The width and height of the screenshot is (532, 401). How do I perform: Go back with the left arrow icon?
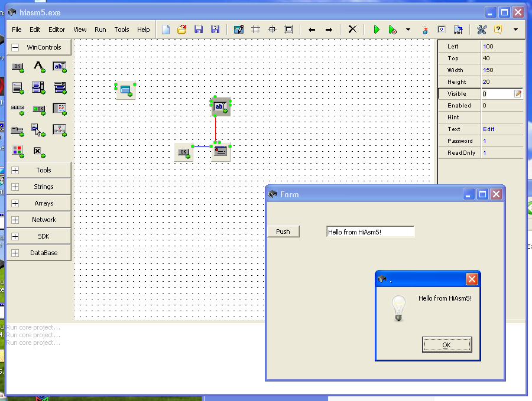click(312, 30)
